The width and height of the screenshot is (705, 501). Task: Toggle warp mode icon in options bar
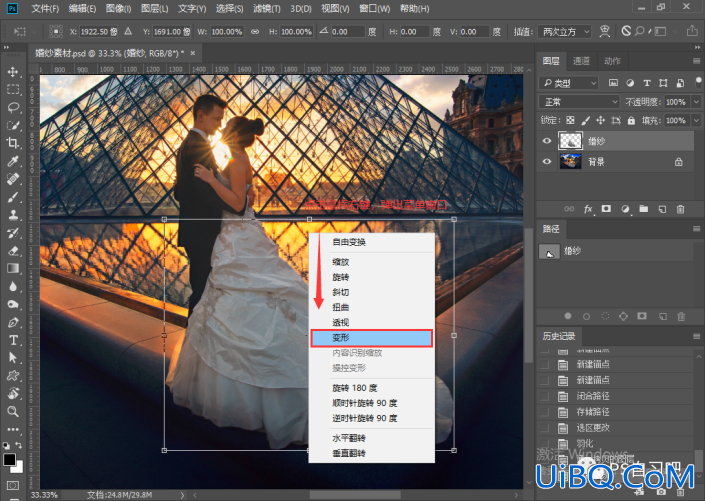(605, 31)
